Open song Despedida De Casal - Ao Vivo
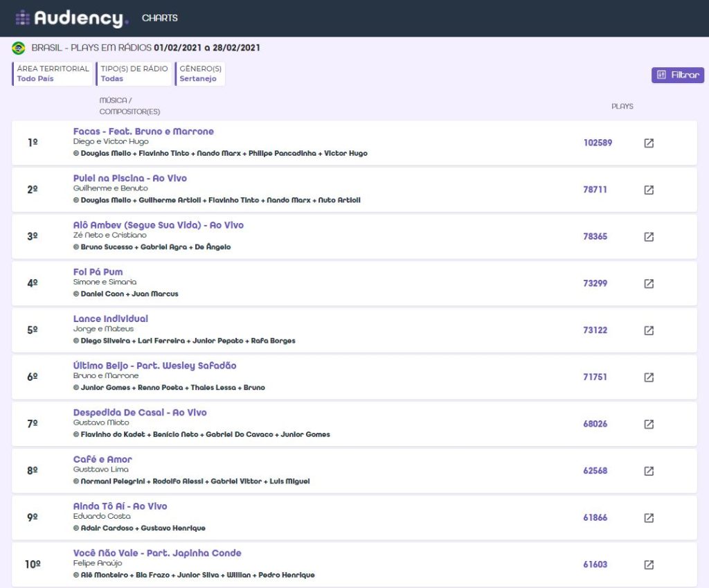Viewport: 709px width, 588px height. click(140, 413)
